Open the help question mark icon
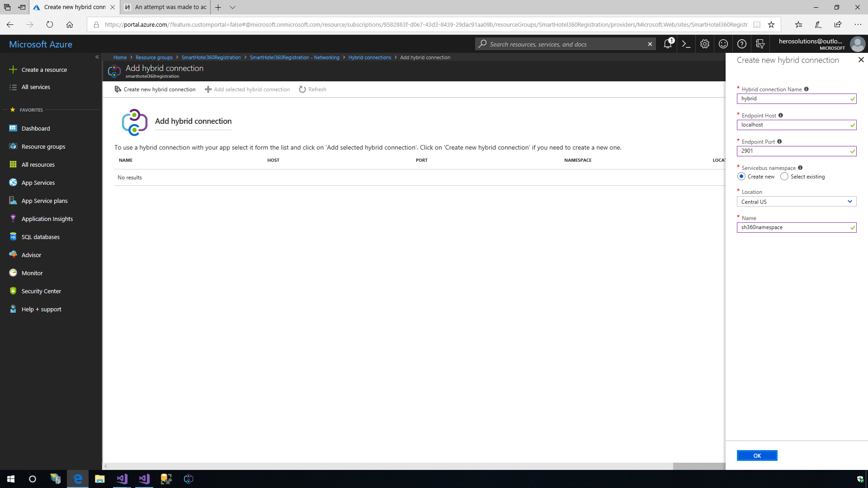The height and width of the screenshot is (488, 868). (x=741, y=44)
